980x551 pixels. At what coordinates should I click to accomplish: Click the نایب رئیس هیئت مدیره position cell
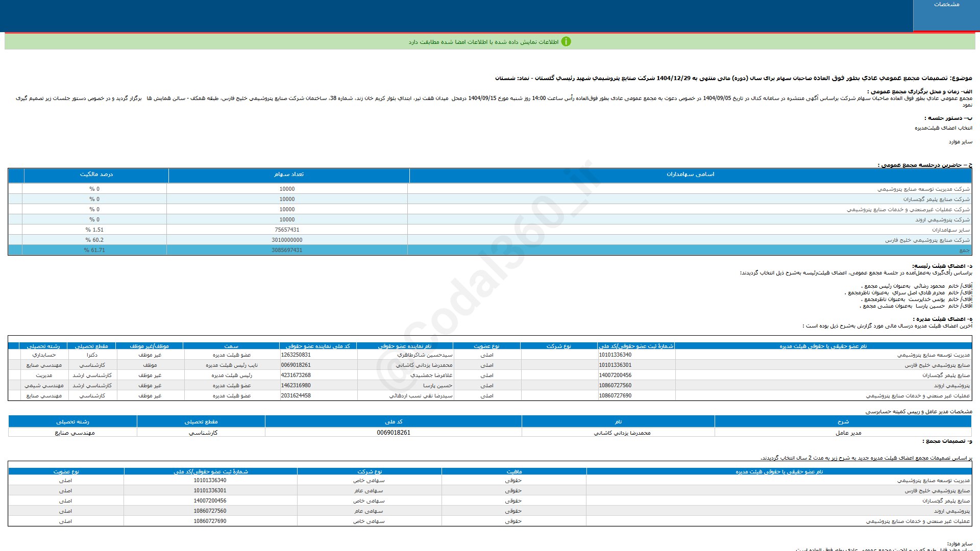tap(232, 365)
